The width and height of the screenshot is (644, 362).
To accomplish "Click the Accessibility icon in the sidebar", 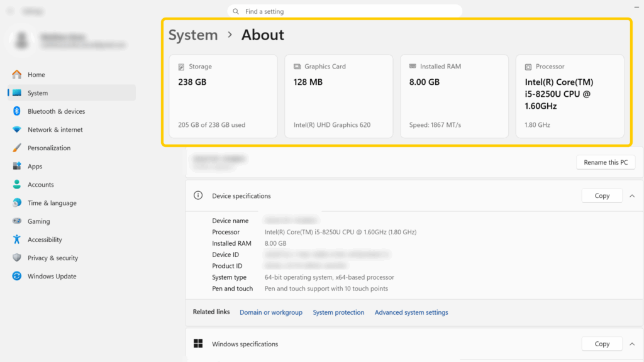I will pos(16,239).
